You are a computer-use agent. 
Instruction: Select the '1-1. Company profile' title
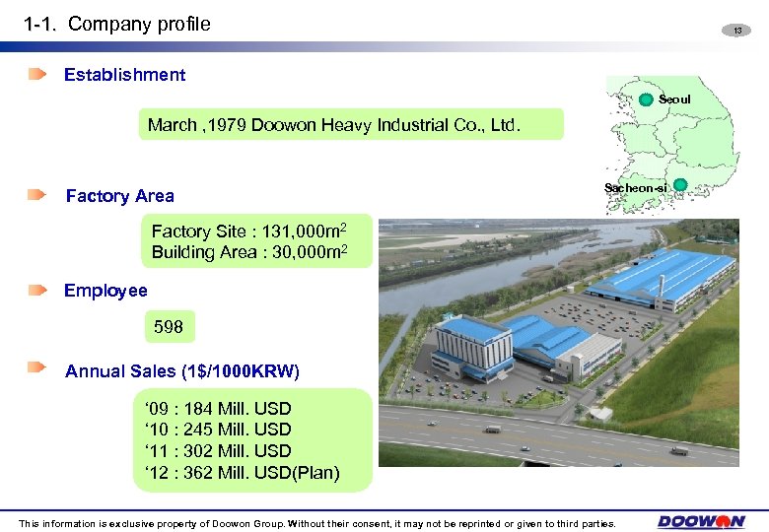tap(117, 24)
